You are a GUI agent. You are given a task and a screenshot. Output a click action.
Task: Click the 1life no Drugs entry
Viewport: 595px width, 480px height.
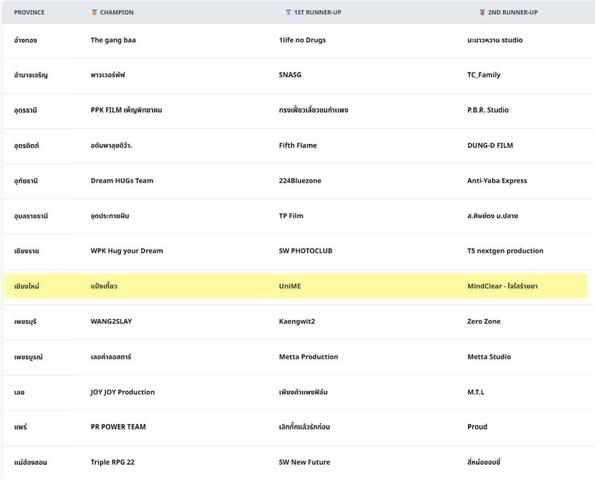[x=302, y=40]
